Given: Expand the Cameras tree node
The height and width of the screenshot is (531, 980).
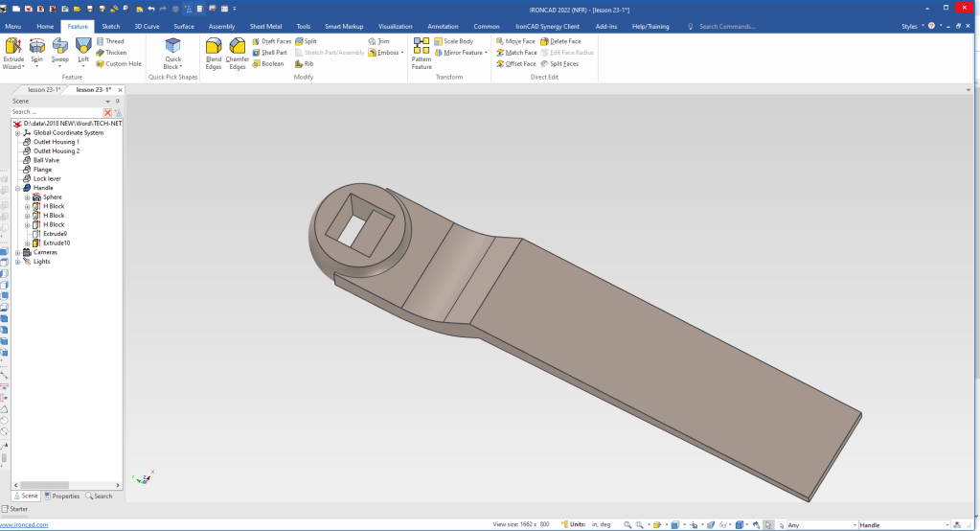Looking at the screenshot, I should click(17, 252).
